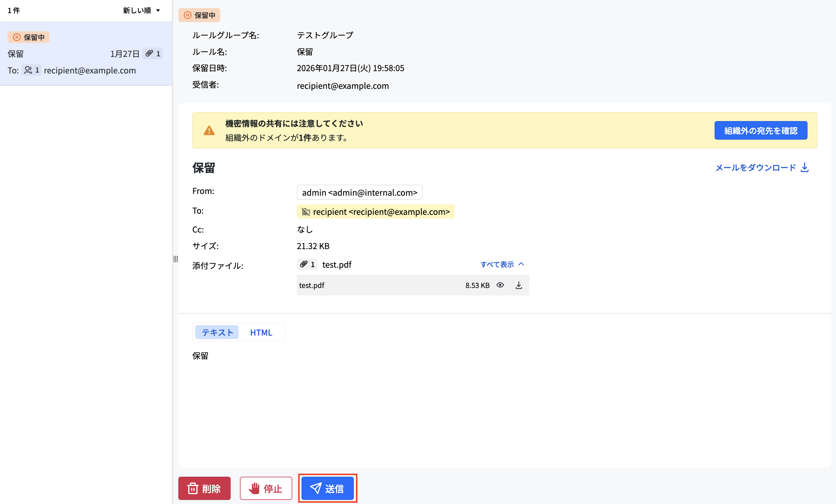The image size is (836, 504).
Task: Download test.pdf using the download icon
Action: pos(519,285)
